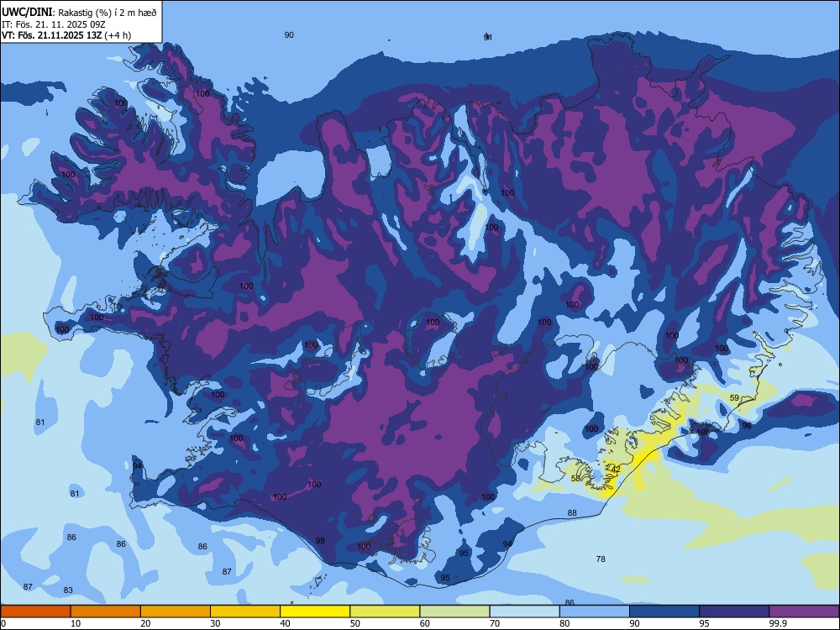Select the medium blue 90–95 legend band

664,612
